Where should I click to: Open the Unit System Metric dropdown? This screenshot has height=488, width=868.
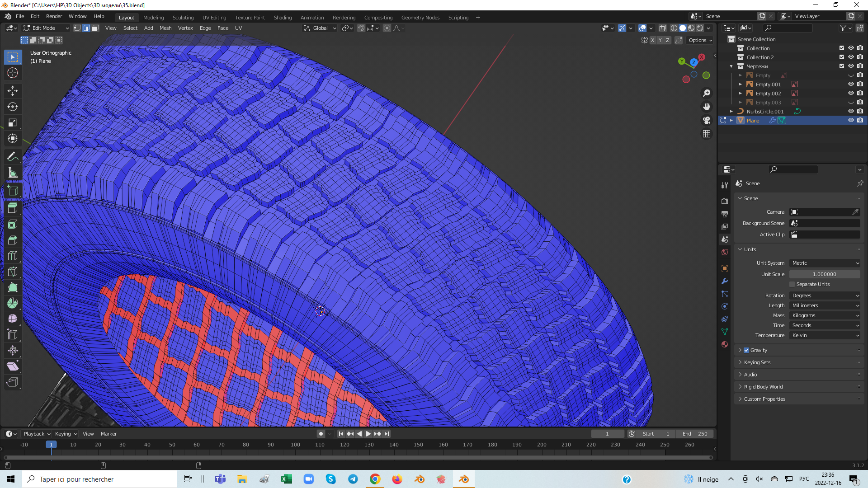tap(825, 263)
